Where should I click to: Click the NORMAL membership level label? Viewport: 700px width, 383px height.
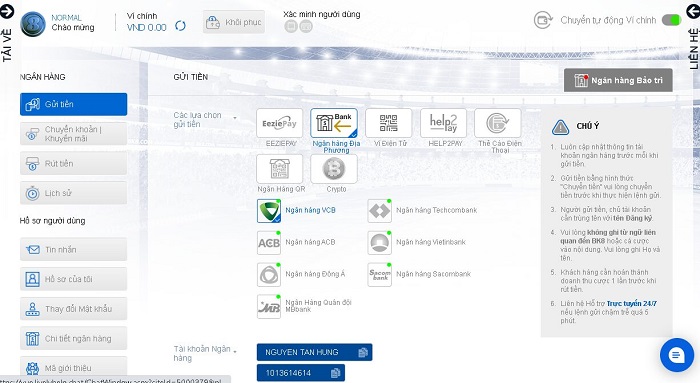point(66,17)
